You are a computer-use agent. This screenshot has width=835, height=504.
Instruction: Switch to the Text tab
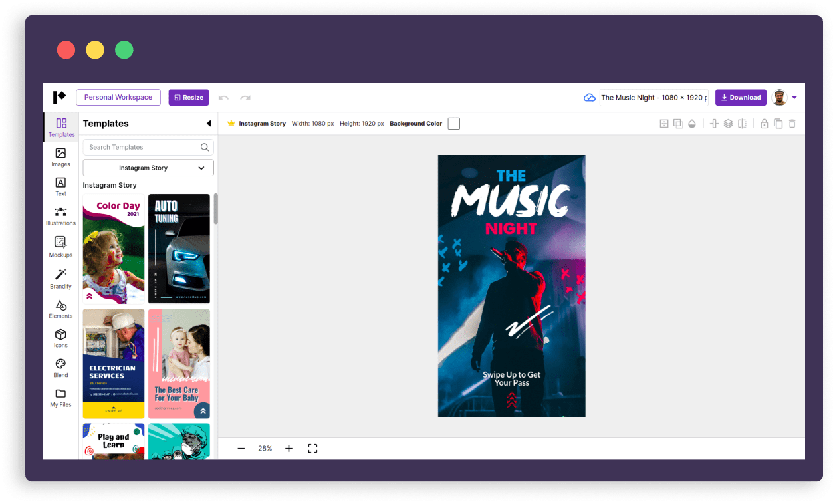click(x=60, y=186)
